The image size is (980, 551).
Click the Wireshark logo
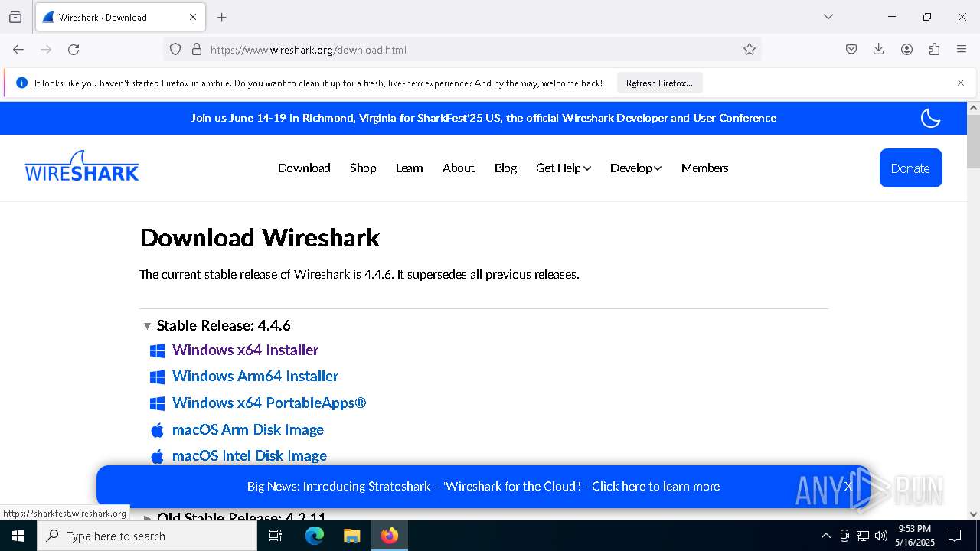tap(82, 166)
